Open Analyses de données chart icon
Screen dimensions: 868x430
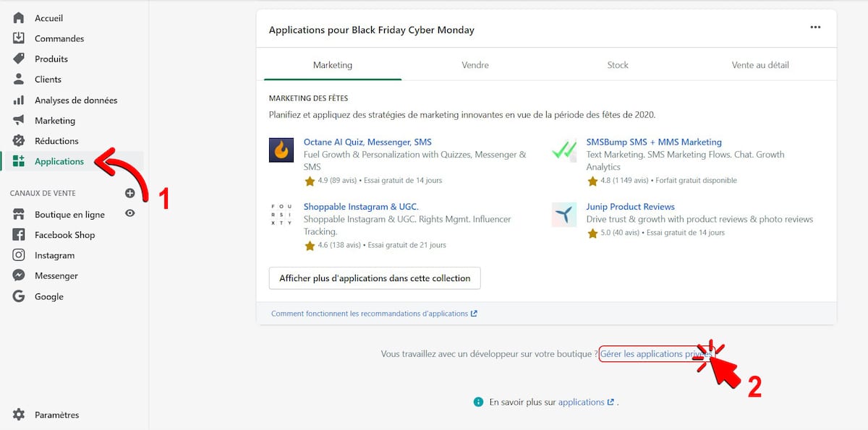(19, 100)
